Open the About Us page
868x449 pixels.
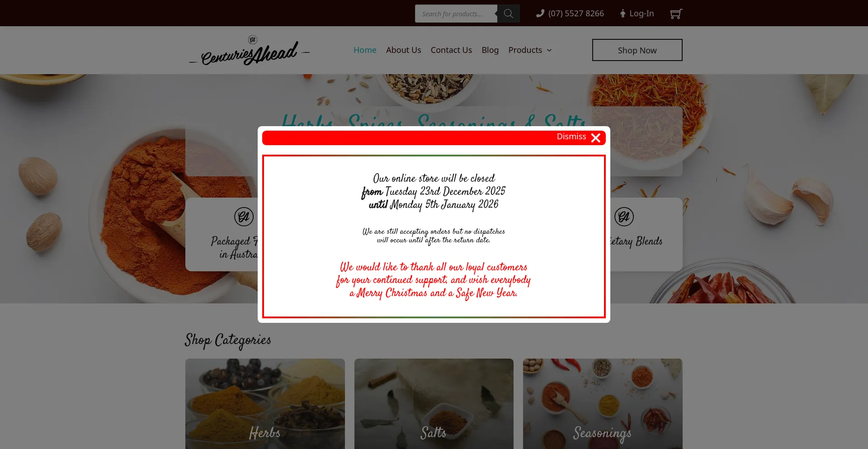click(x=403, y=50)
